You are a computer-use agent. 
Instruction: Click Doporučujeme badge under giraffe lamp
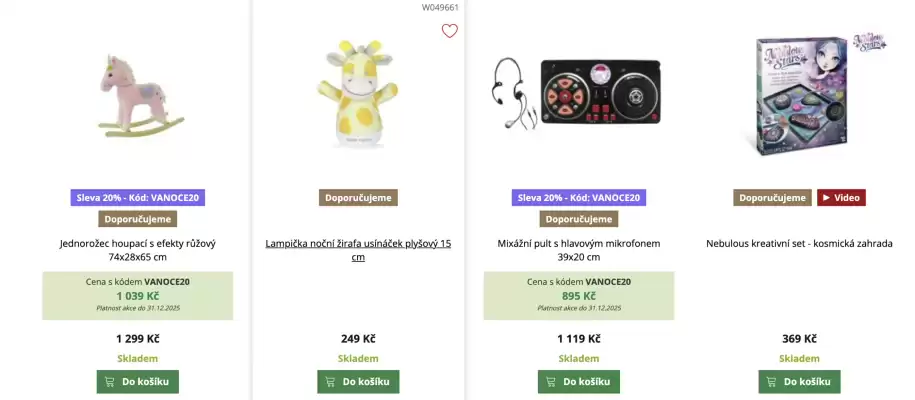tap(358, 198)
